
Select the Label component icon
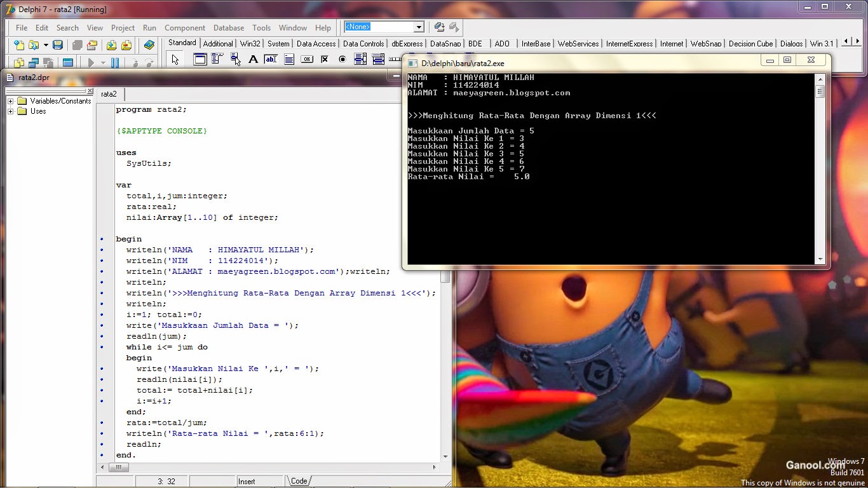(253, 59)
